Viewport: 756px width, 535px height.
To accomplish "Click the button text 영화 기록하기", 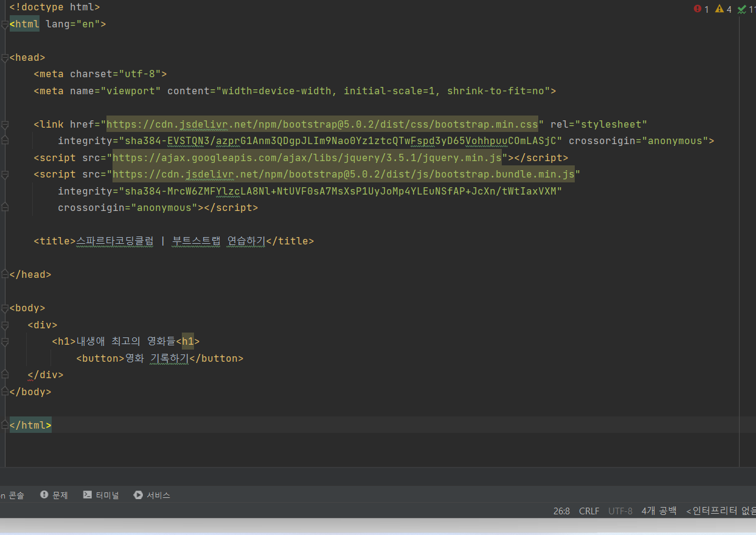I will click(158, 359).
